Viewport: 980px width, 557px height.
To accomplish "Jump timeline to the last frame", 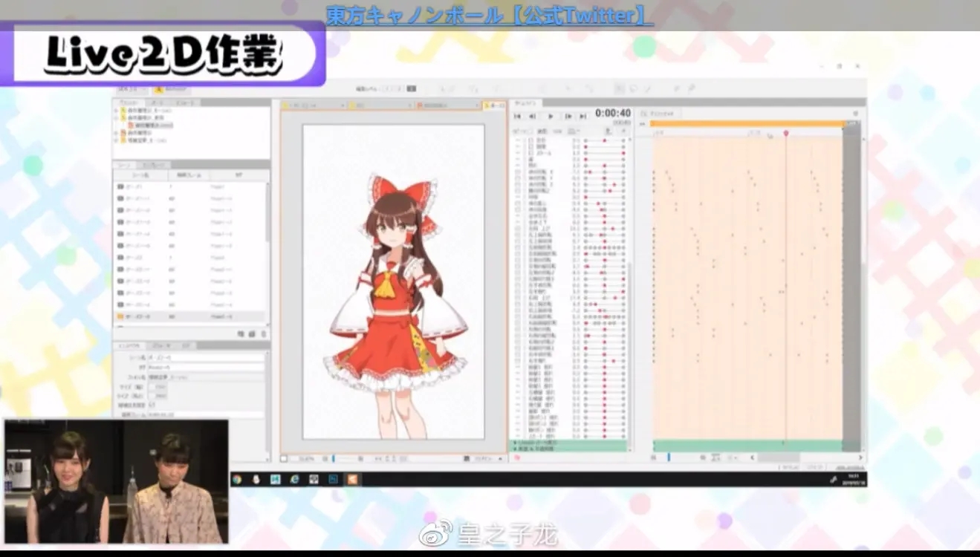I will point(583,116).
